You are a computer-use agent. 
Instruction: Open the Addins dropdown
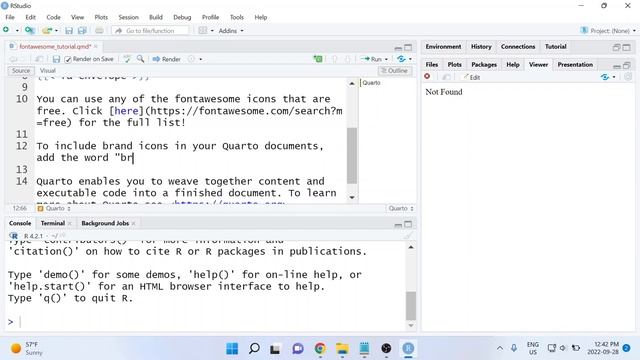(x=231, y=31)
